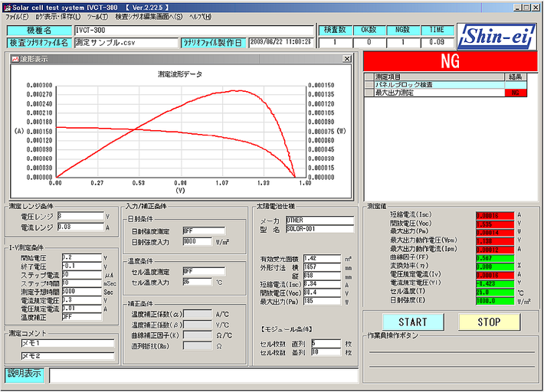The height and width of the screenshot is (392, 544).
Task: Click the セル温度入力 field
Action: point(197,282)
